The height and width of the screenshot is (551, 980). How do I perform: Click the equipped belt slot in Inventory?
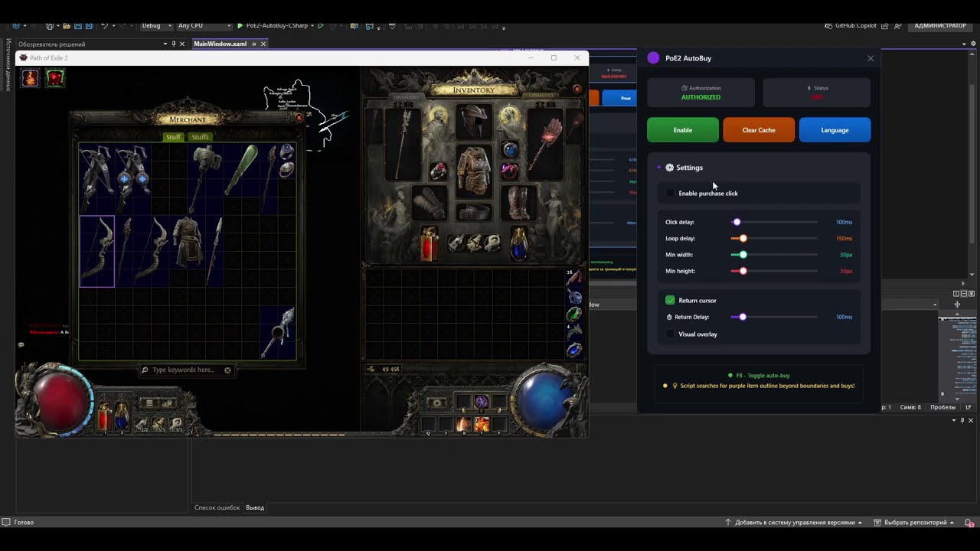(474, 212)
